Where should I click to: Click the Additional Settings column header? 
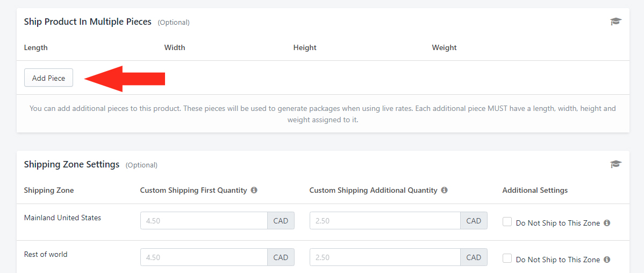(535, 191)
